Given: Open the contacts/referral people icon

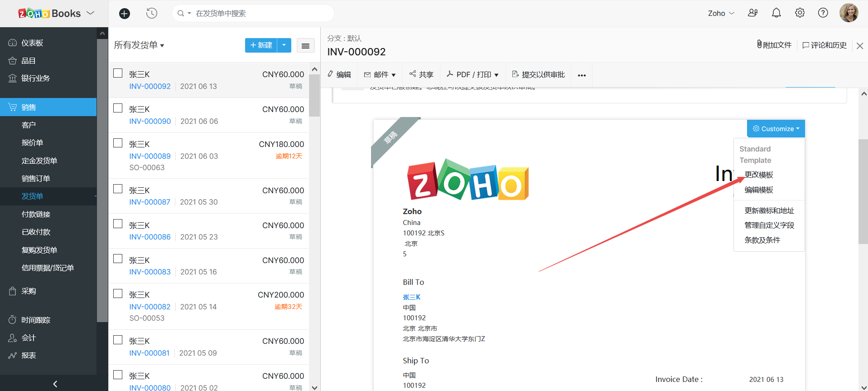Looking at the screenshot, I should (752, 13).
